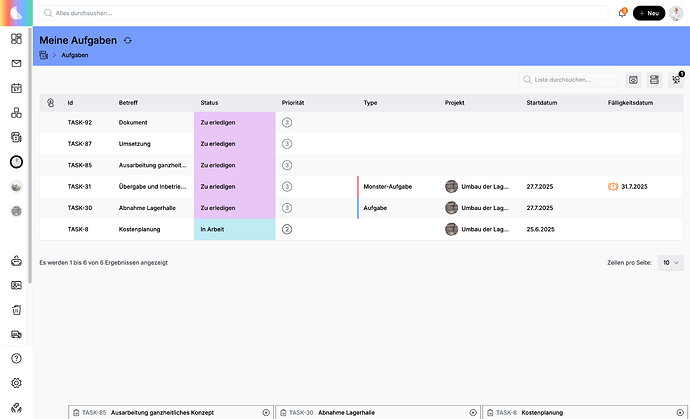
Task: Click the mail icon in the sidebar
Action: tap(16, 64)
